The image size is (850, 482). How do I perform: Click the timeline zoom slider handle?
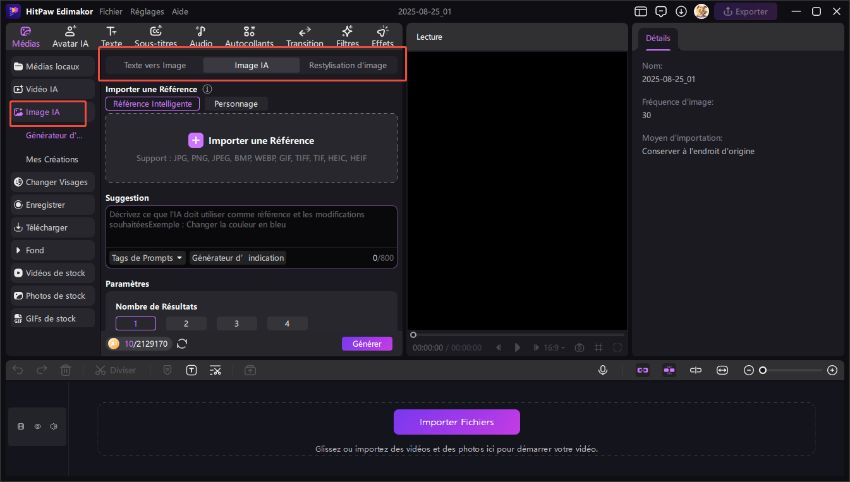(763, 370)
